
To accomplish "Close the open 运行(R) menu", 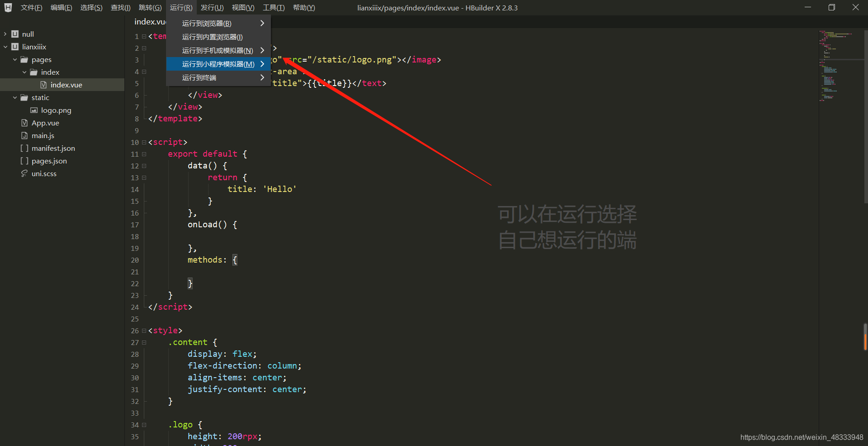I will click(181, 8).
